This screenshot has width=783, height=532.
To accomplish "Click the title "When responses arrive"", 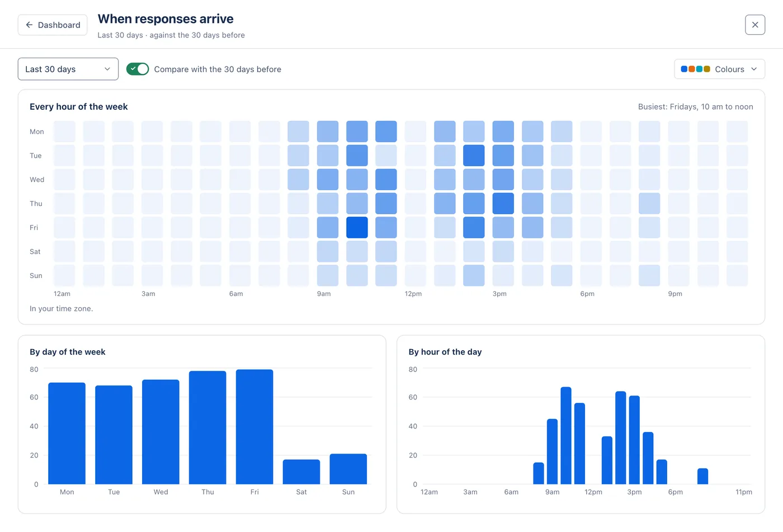I will 166,19.
